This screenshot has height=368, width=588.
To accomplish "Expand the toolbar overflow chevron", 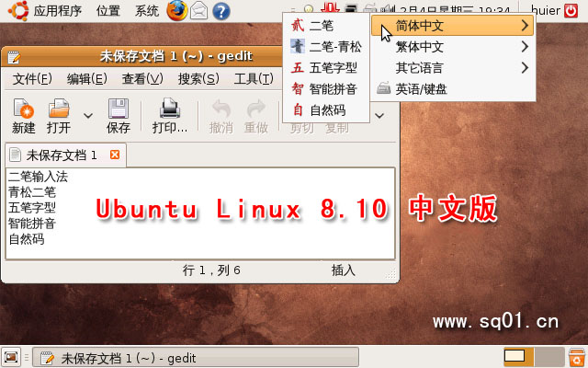I will click(x=379, y=116).
